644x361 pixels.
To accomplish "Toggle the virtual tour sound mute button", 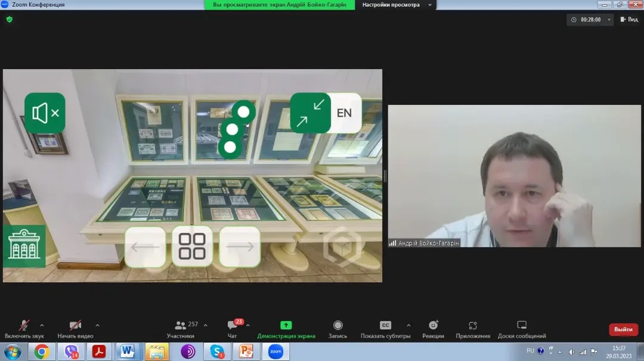I will (45, 113).
